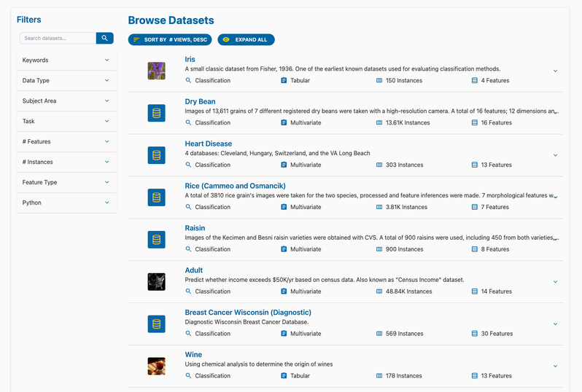Click the '569 Instances' text

(x=404, y=334)
